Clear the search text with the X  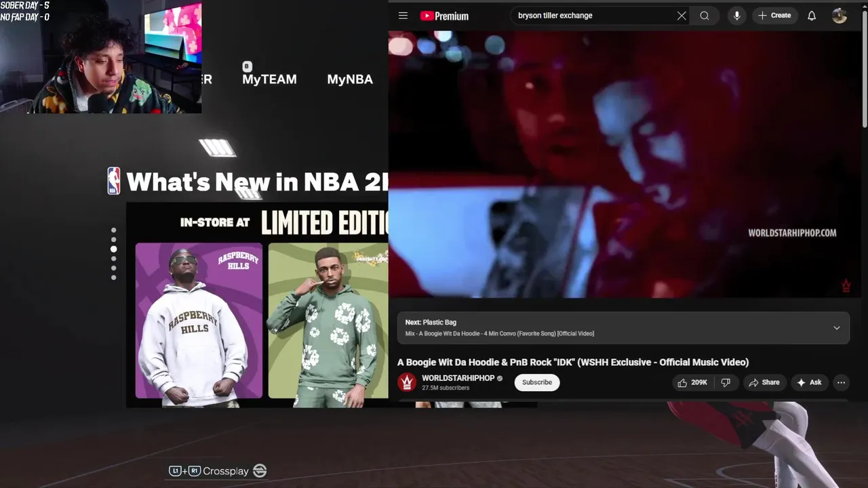(682, 16)
